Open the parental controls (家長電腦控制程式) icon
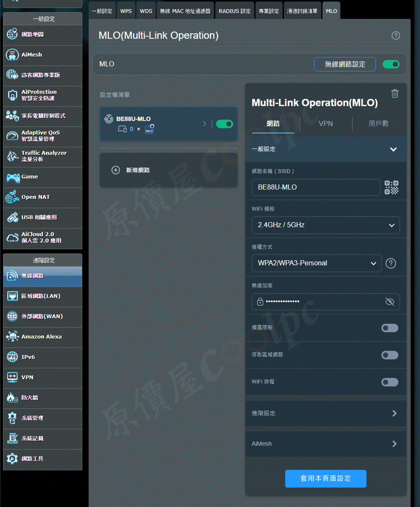420x507 pixels. 12,116
